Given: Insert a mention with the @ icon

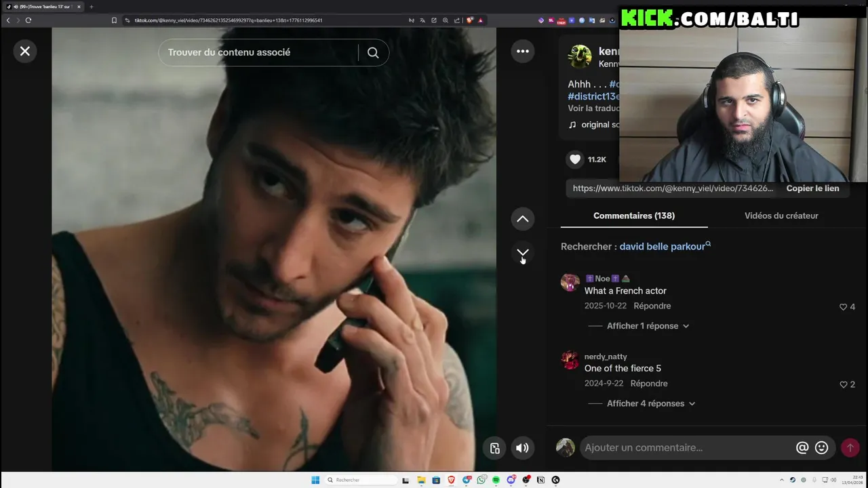Looking at the screenshot, I should [802, 447].
